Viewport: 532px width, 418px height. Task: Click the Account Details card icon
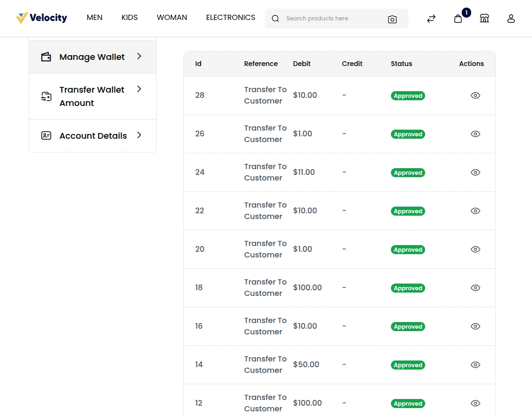click(46, 135)
